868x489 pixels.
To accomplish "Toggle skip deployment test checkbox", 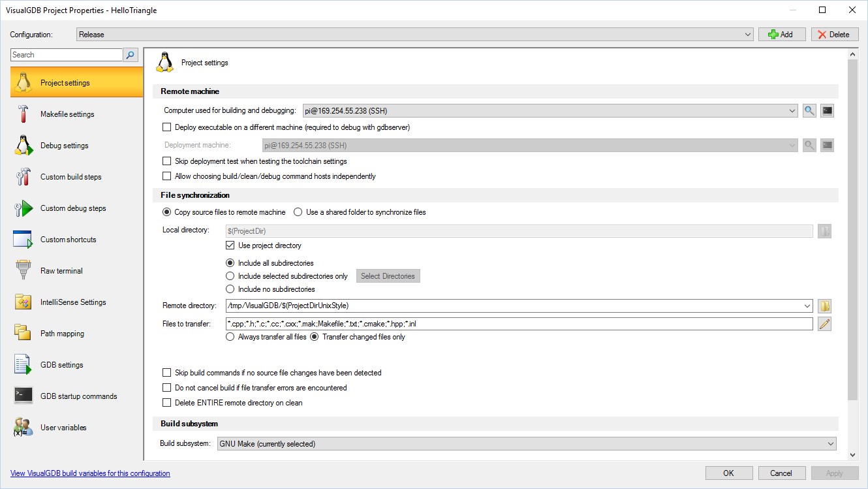I will (166, 161).
